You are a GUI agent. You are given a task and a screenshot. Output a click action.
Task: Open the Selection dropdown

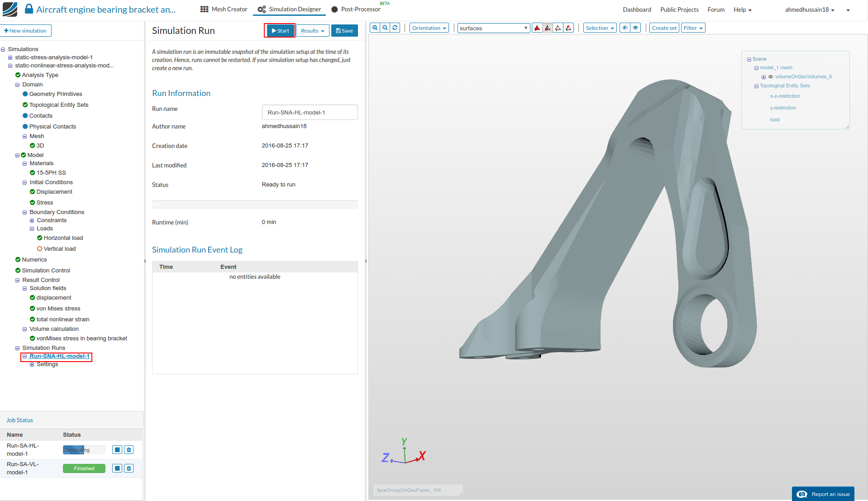click(x=600, y=28)
